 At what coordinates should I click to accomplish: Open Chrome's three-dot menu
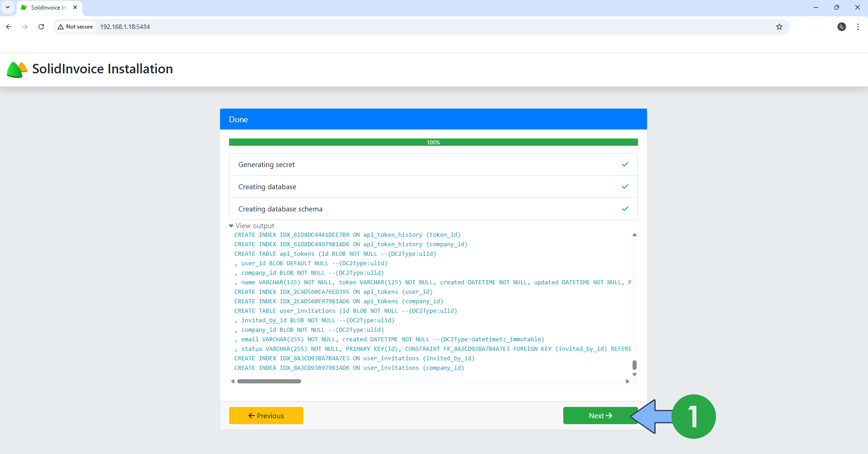858,27
